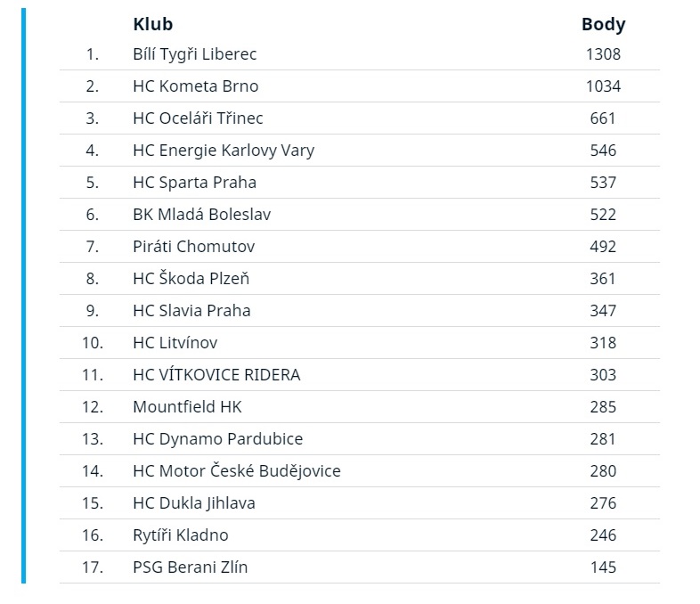Screen dimensions: 700x604
Task: Click the Body column header
Action: coord(603,24)
